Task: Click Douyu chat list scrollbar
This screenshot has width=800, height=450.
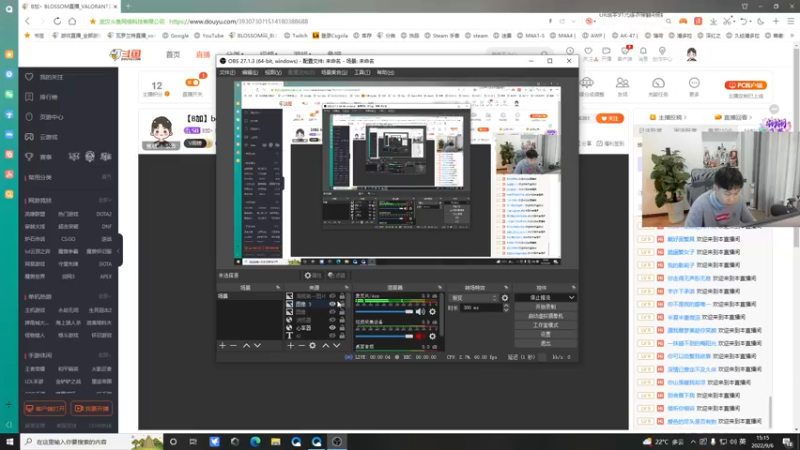Action: tap(770, 411)
